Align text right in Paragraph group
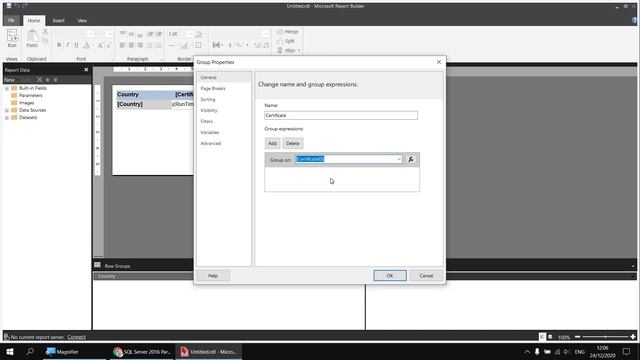 click(x=140, y=45)
